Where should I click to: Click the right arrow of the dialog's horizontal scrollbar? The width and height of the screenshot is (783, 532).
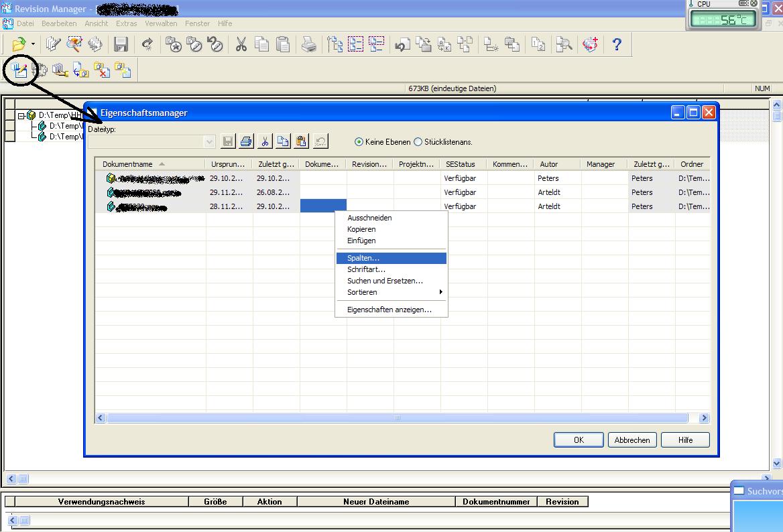[x=704, y=417]
